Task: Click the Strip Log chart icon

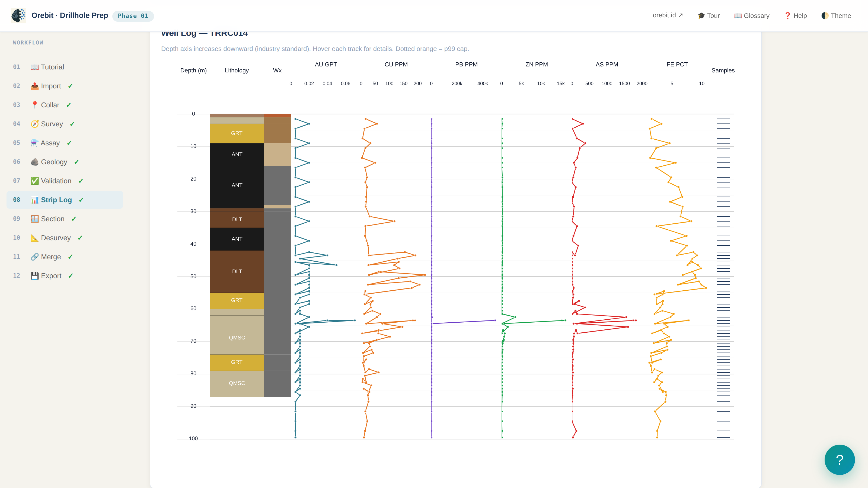Action: 35,200
